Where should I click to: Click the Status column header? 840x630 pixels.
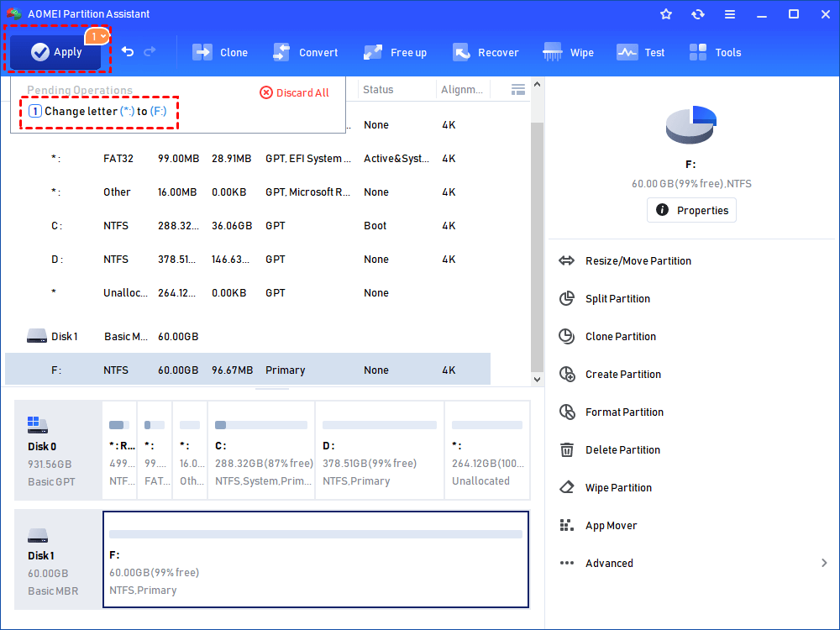coord(378,90)
